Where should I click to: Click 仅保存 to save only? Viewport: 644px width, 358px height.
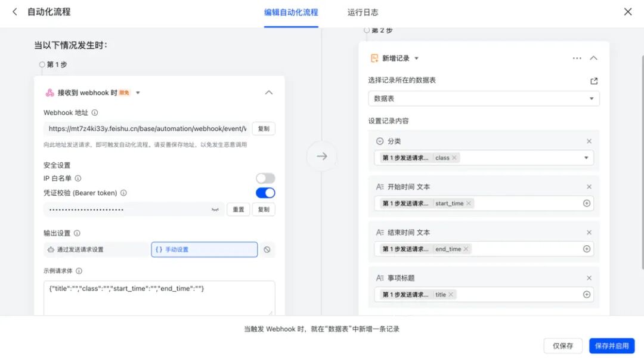[563, 346]
